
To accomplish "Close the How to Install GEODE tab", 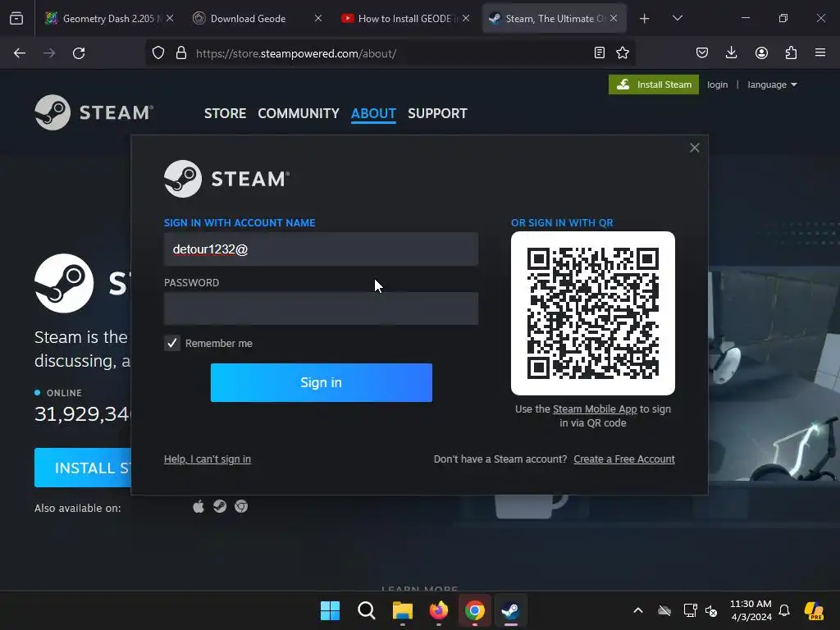I will (x=466, y=18).
